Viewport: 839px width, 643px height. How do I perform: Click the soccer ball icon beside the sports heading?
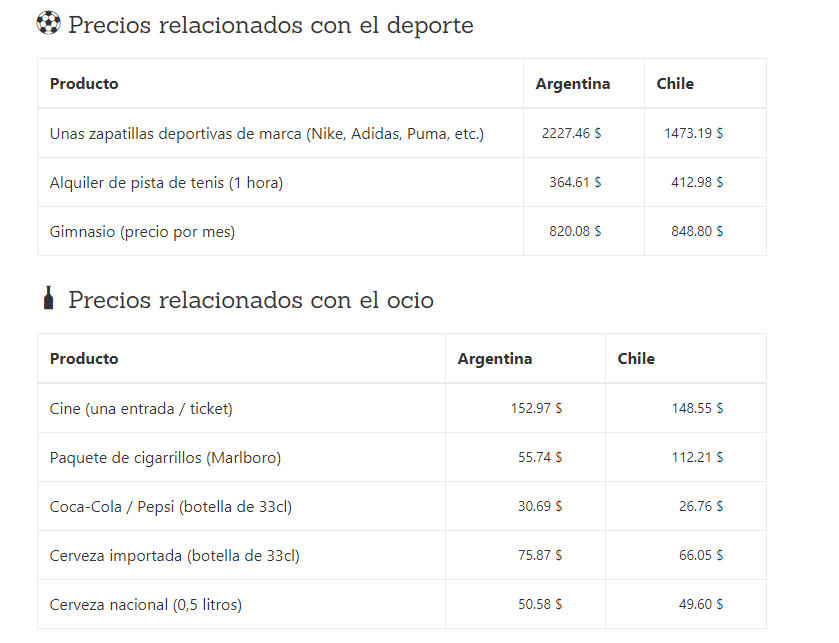47,23
